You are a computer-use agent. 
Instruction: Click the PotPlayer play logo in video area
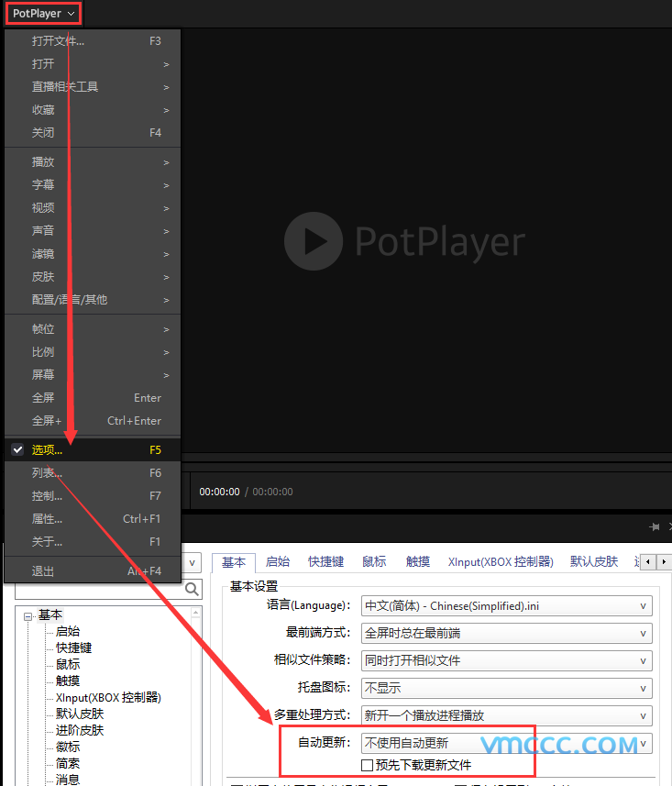(x=314, y=241)
